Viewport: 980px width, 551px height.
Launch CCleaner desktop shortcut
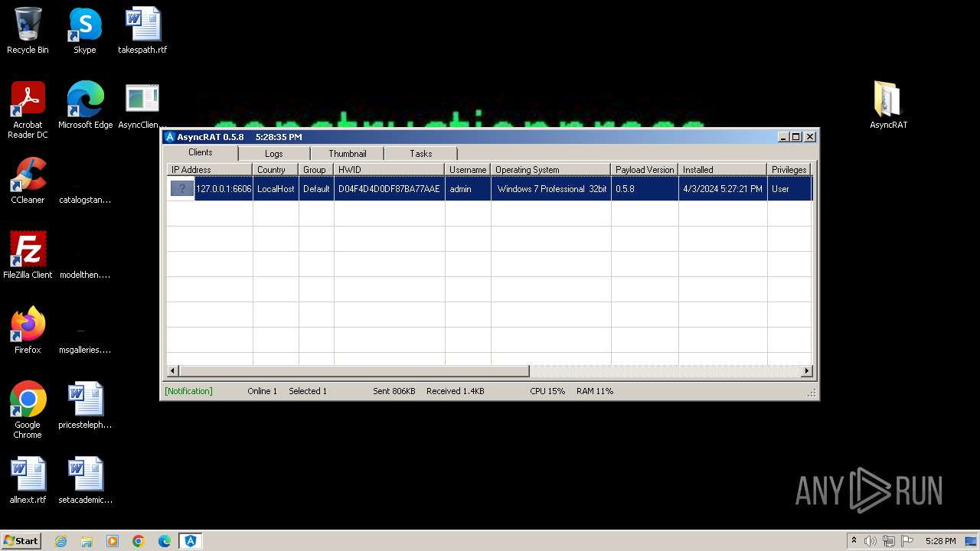click(x=28, y=181)
